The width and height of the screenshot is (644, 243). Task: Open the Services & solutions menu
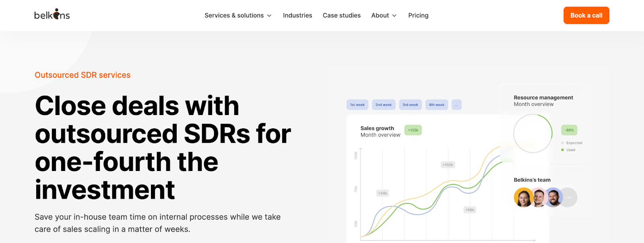point(238,15)
